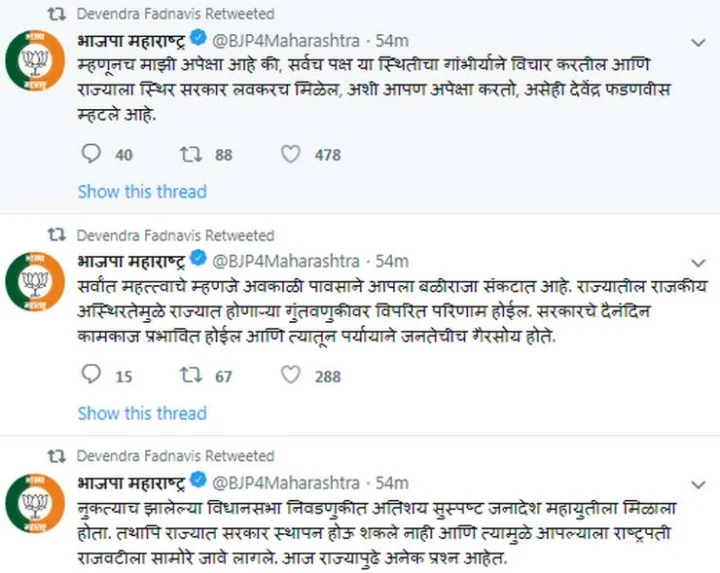Show this thread under first tweet
The height and width of the screenshot is (573, 720).
pyautogui.click(x=142, y=191)
